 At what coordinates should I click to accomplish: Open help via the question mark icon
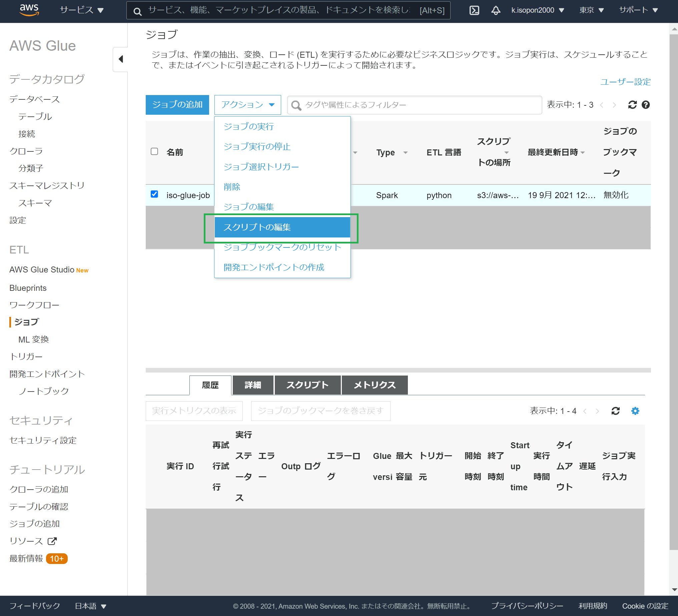tap(646, 105)
